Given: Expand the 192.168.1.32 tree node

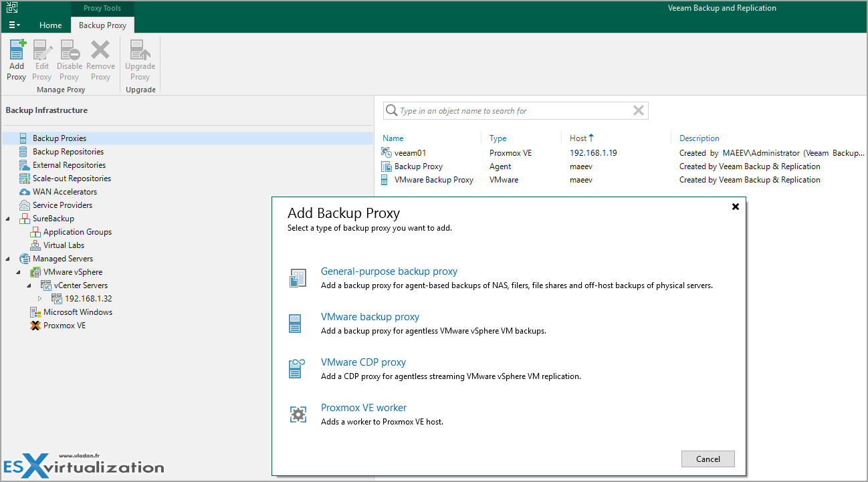Looking at the screenshot, I should (x=40, y=299).
